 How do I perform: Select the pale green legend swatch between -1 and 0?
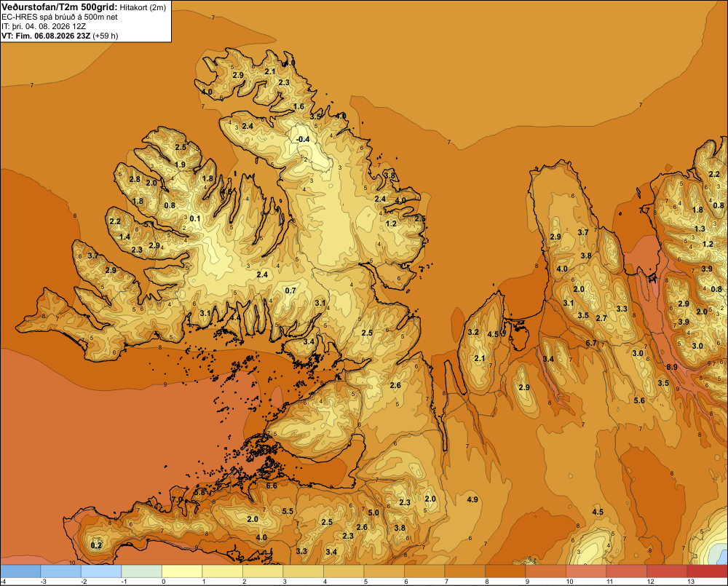142,571
